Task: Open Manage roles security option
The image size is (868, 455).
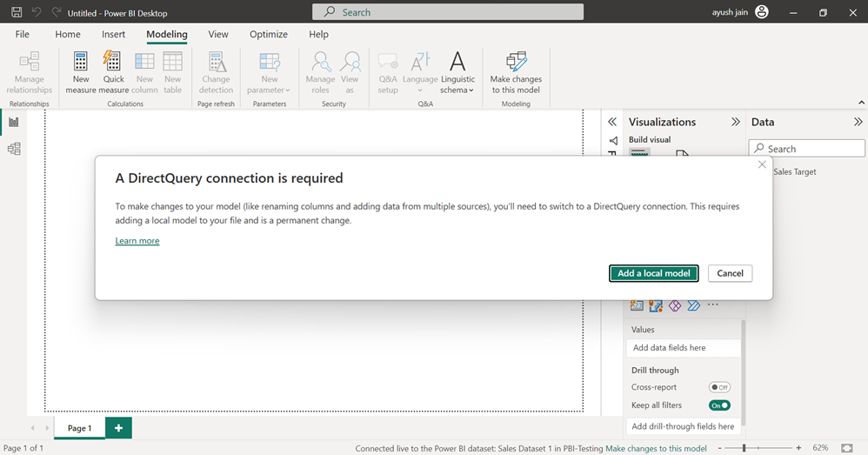Action: pyautogui.click(x=320, y=73)
